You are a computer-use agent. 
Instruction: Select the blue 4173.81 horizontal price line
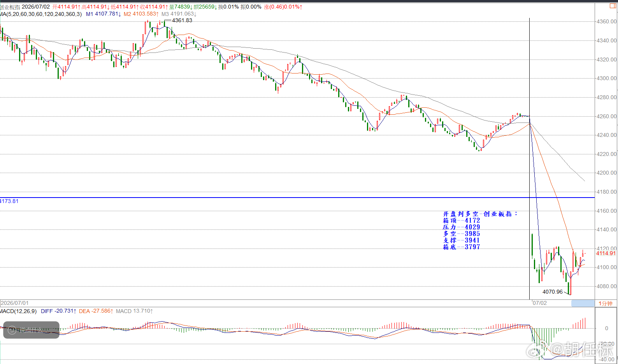[297, 198]
